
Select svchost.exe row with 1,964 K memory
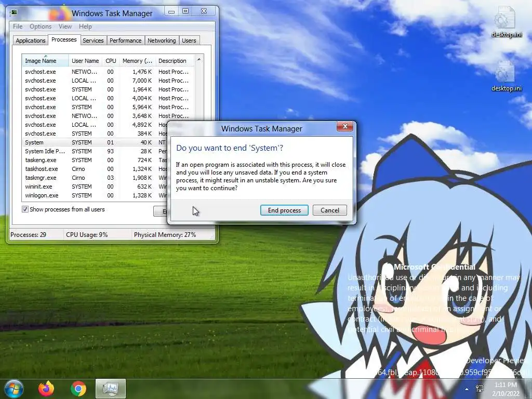tap(108, 89)
